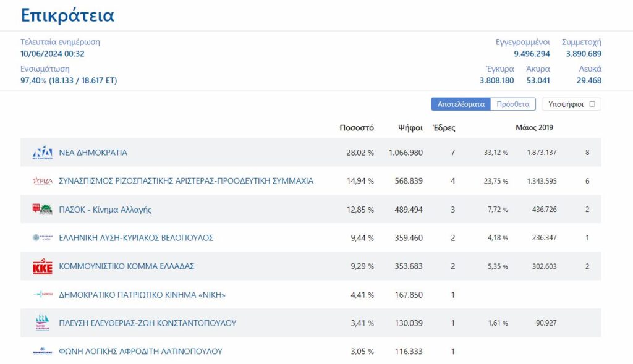
Task: Click the 2019 percentage 33,12 %
Action: [496, 153]
